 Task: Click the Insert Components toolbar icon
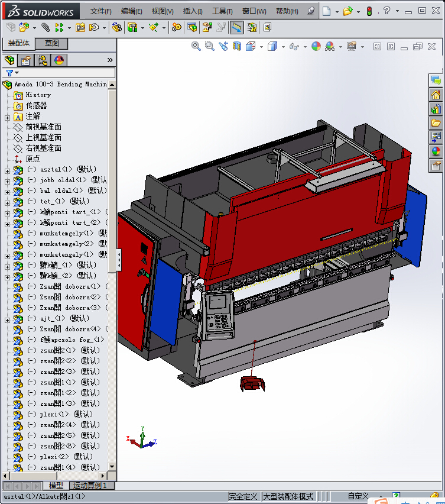click(x=24, y=27)
